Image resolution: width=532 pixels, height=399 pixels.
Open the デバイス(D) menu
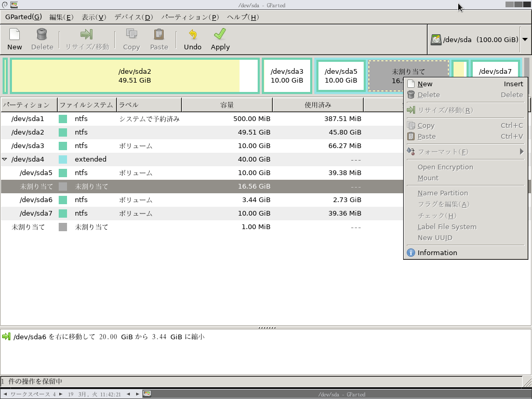[x=134, y=17]
